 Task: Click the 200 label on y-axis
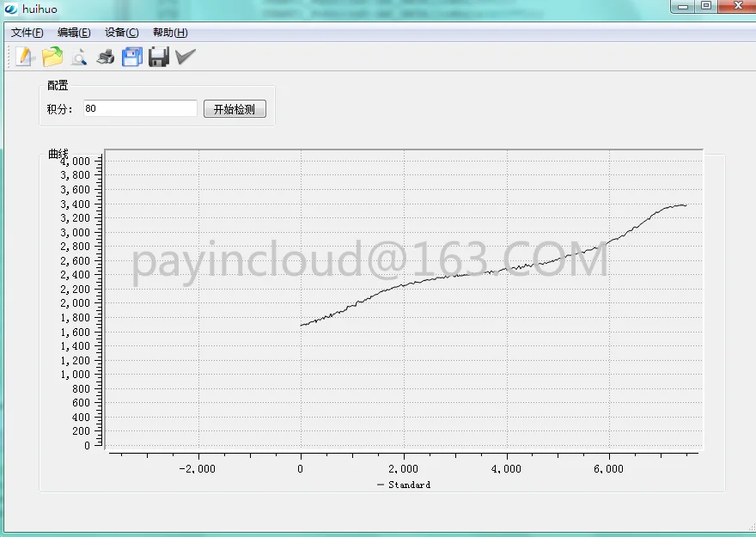pos(81,431)
